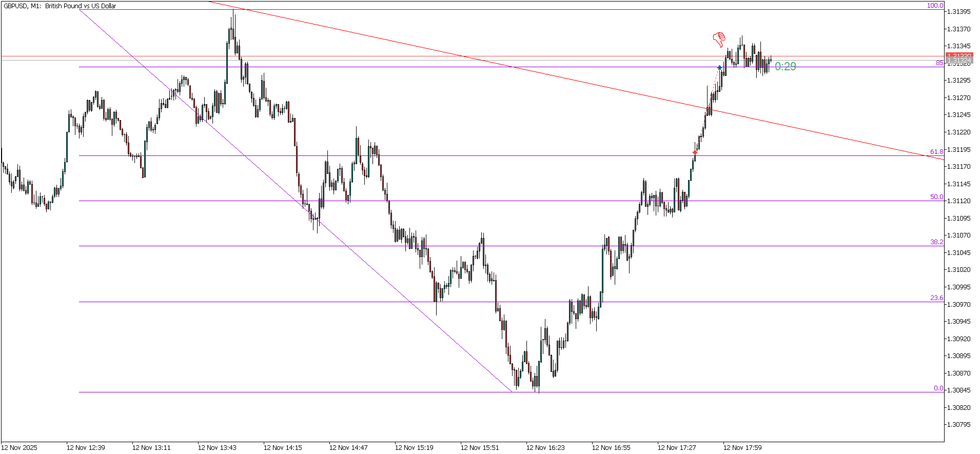Click the 12 Nov 2025 date label
The height and width of the screenshot is (454, 980).
19,447
